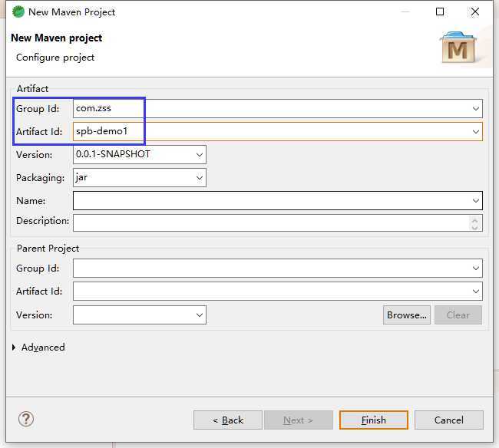This screenshot has width=499, height=448.
Task: Browse for a parent project
Action: [x=407, y=315]
